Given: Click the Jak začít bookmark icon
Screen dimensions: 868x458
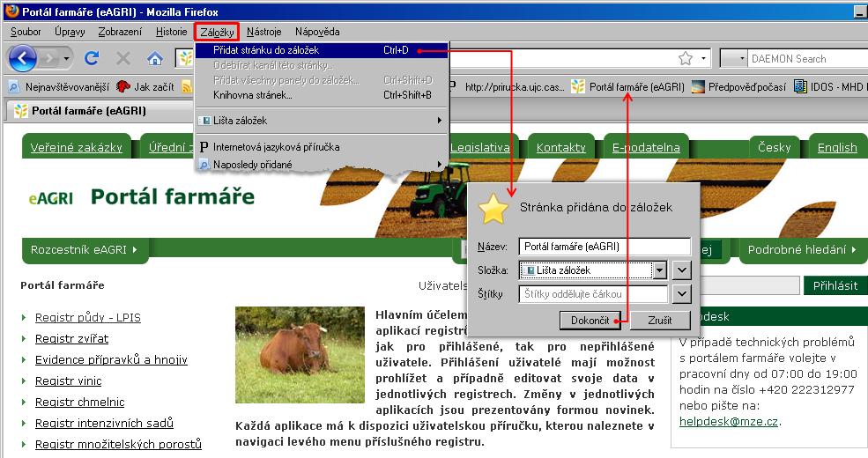Looking at the screenshot, I should coord(122,87).
